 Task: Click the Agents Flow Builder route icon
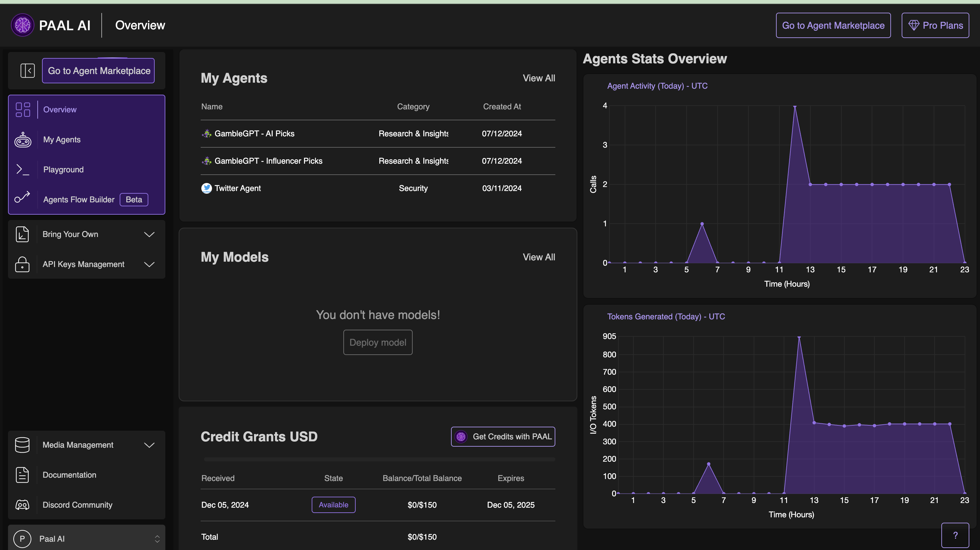(22, 197)
